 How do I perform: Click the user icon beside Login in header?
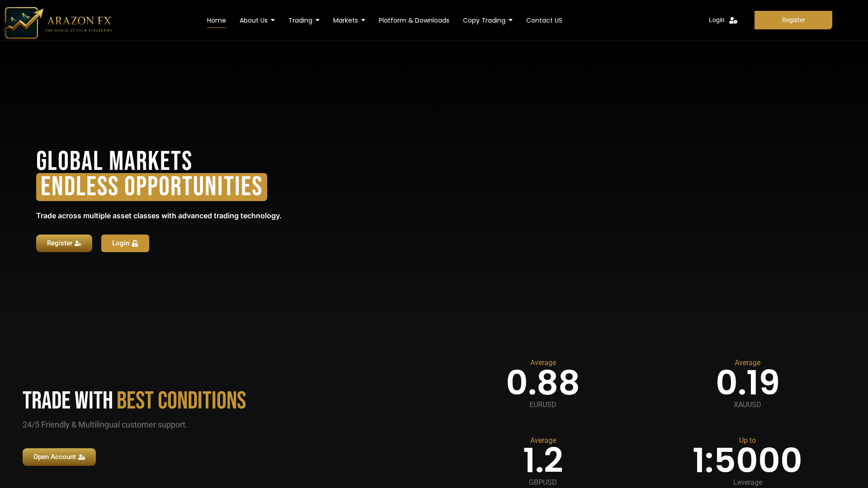tap(733, 21)
